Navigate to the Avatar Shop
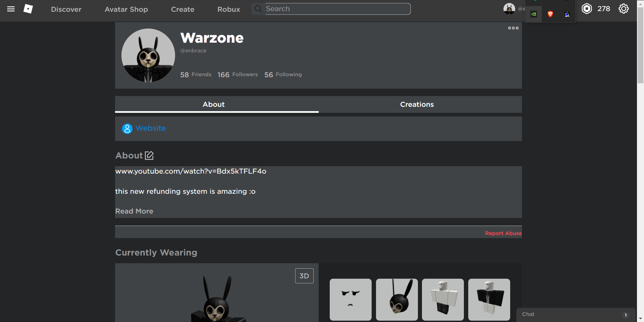 click(126, 9)
